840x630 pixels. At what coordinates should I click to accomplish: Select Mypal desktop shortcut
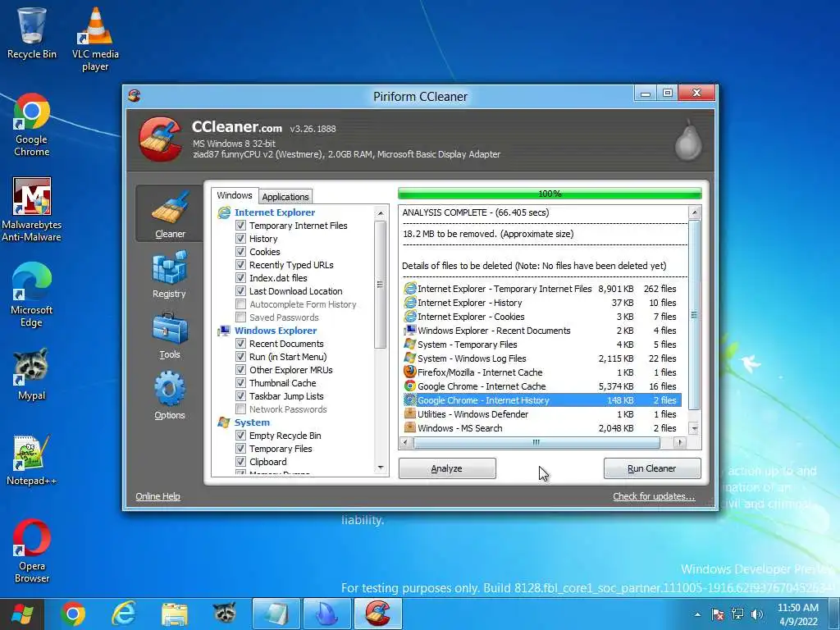coord(32,374)
